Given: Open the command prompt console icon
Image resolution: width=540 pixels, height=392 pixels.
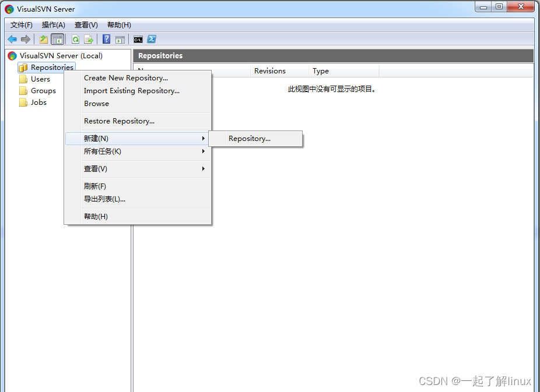Looking at the screenshot, I should [x=138, y=39].
